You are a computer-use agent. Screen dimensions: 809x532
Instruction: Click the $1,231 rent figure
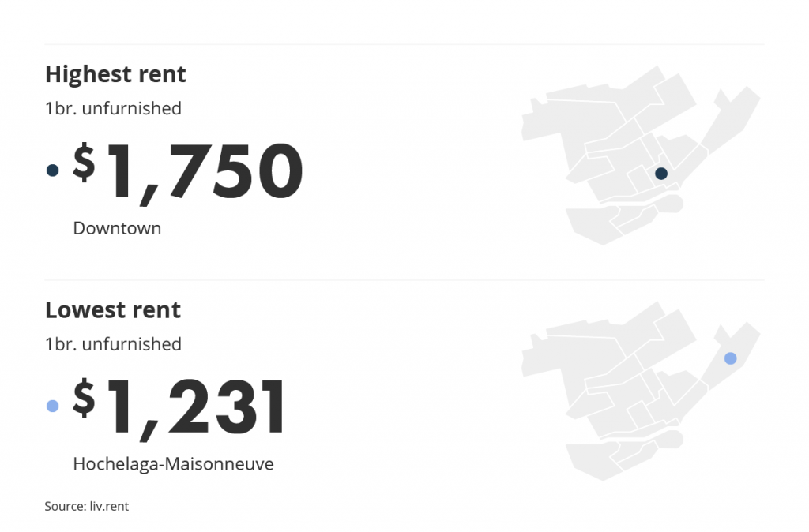coord(179,408)
